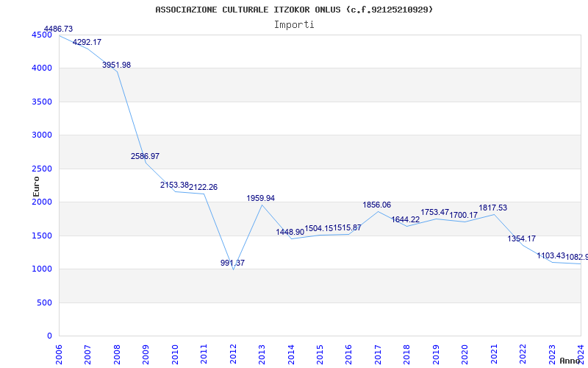Click the 2020 year label
Screen dimensions: 588x368
[465, 354]
